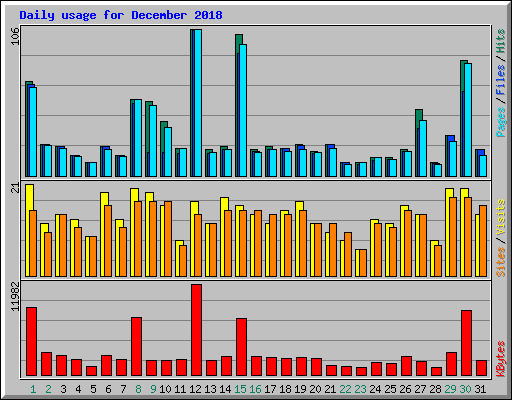
Task: Click day label '12' on the x-axis
Action: tap(195, 389)
